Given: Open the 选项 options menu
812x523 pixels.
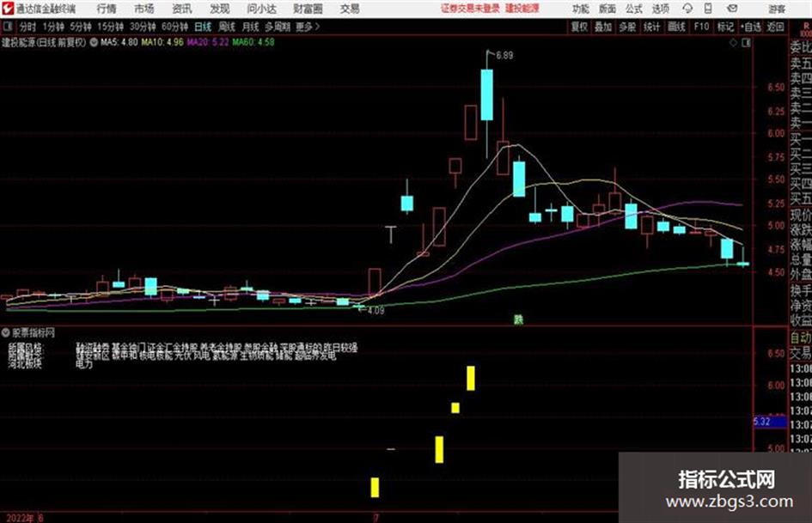Looking at the screenshot, I should (x=660, y=9).
